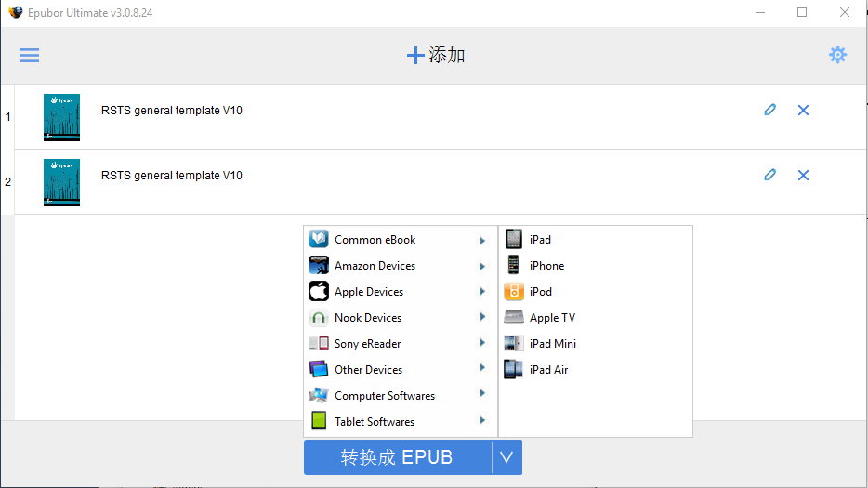The width and height of the screenshot is (868, 488).
Task: Edit metadata of book in row 1
Action: tap(769, 110)
